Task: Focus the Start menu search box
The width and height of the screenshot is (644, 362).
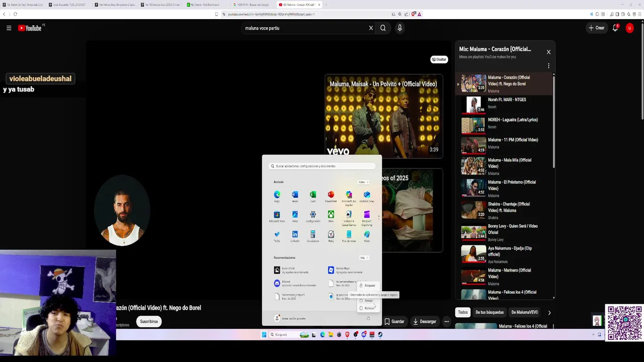Action: pos(322,166)
